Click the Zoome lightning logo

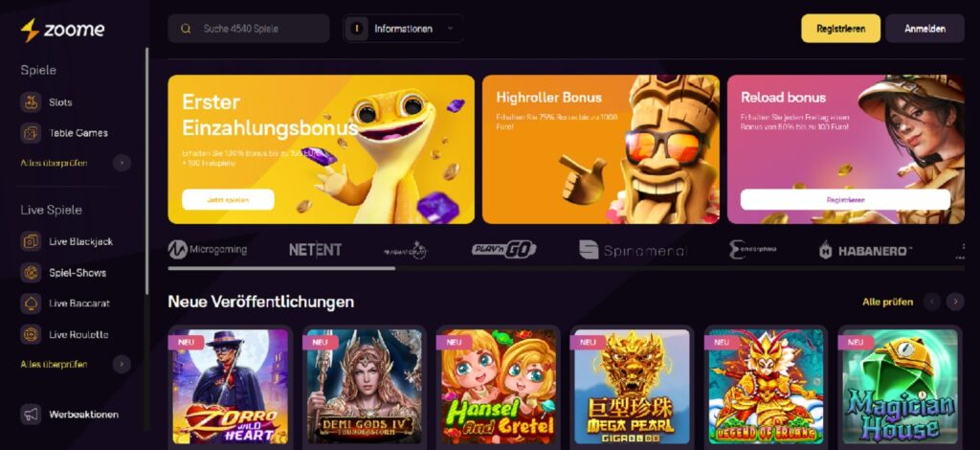(30, 30)
